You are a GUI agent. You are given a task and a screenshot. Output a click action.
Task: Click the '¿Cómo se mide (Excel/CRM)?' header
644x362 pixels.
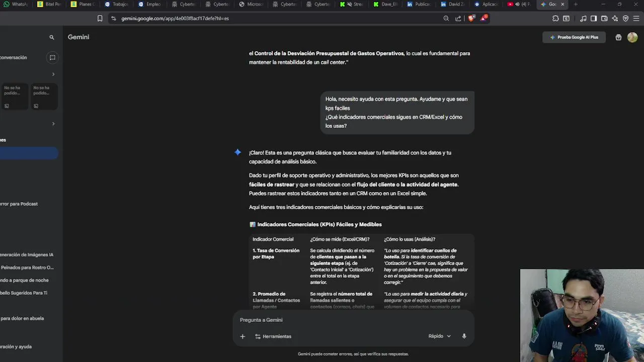click(x=340, y=239)
